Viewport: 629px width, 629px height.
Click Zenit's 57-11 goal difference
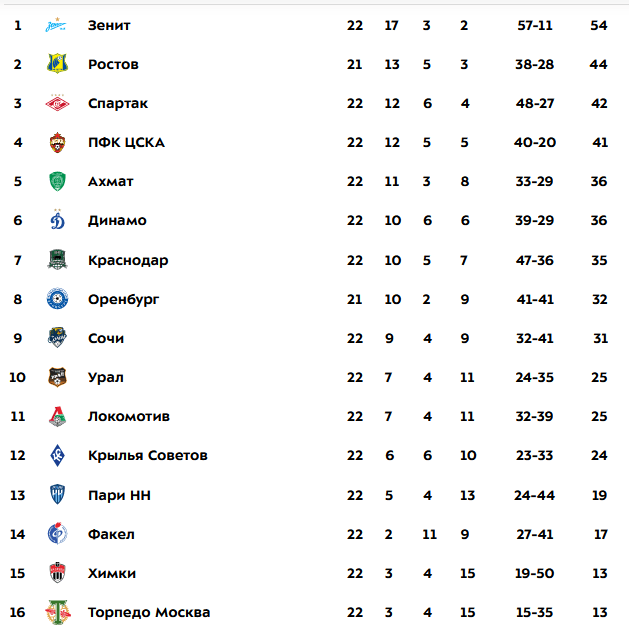click(x=535, y=26)
